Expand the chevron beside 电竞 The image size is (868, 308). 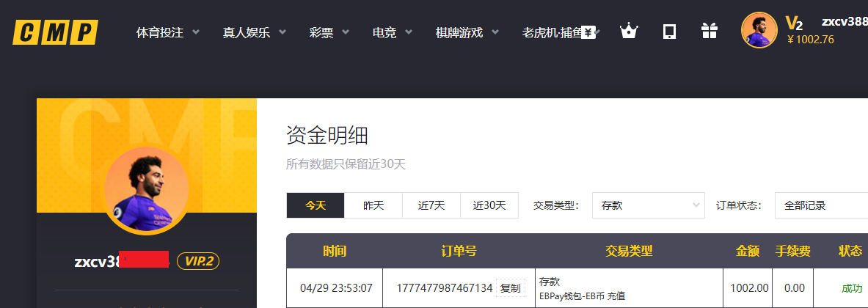click(409, 32)
